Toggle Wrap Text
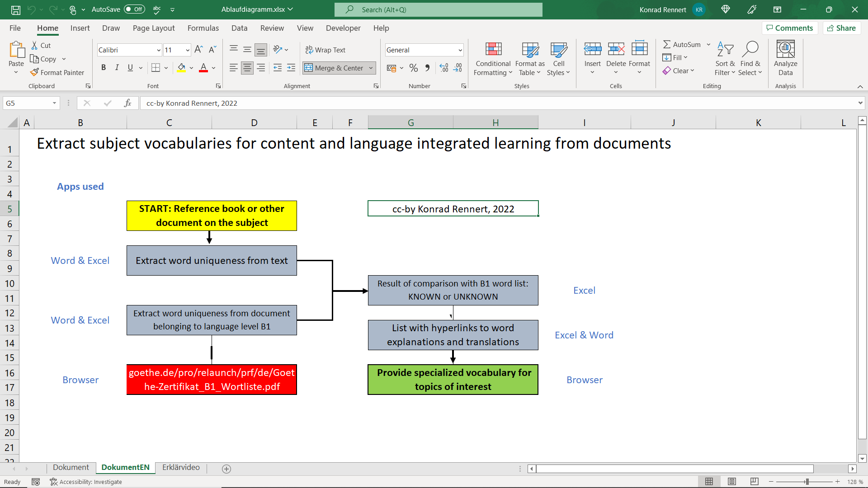This screenshot has width=868, height=488. 325,50
